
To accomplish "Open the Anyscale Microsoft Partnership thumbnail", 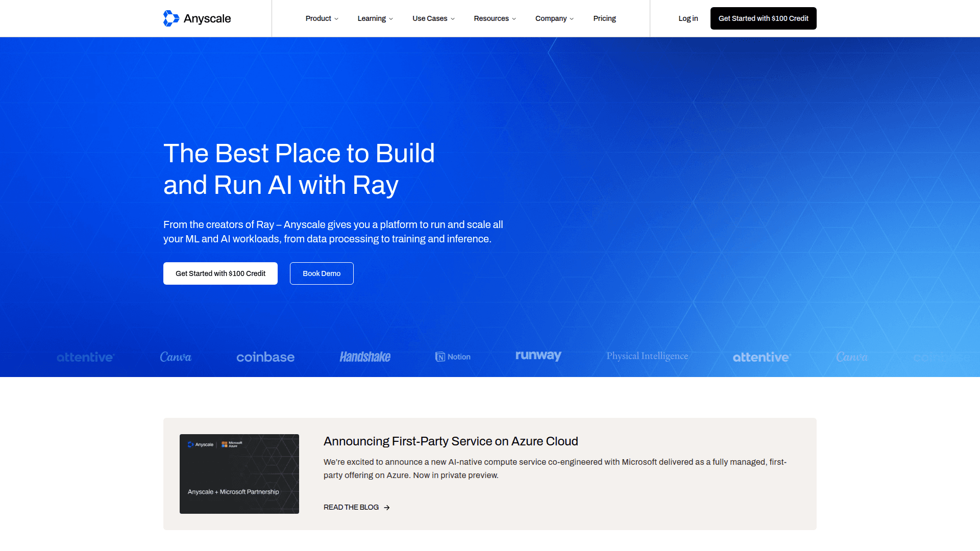I will click(x=239, y=474).
